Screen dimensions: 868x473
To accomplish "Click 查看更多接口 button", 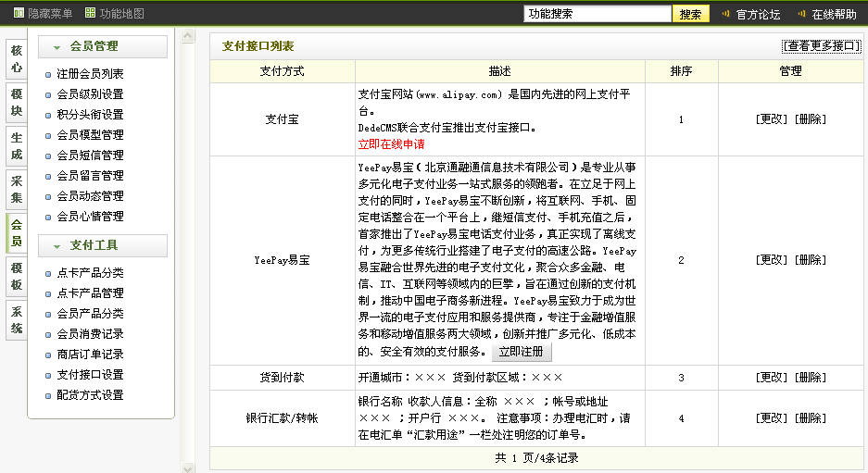I will click(x=822, y=46).
